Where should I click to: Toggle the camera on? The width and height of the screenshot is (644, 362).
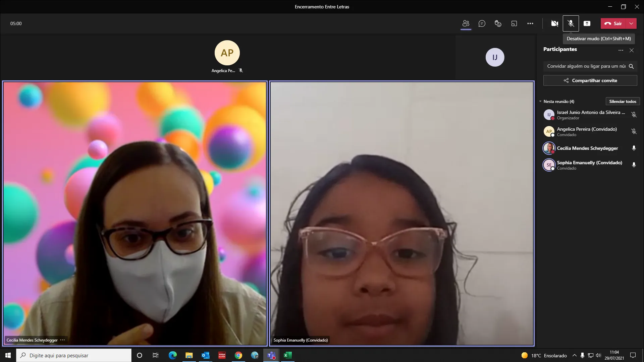pyautogui.click(x=554, y=23)
